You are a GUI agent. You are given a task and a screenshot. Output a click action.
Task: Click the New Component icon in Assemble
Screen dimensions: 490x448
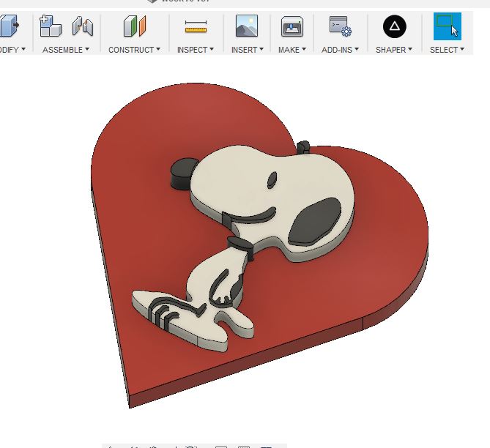click(51, 26)
